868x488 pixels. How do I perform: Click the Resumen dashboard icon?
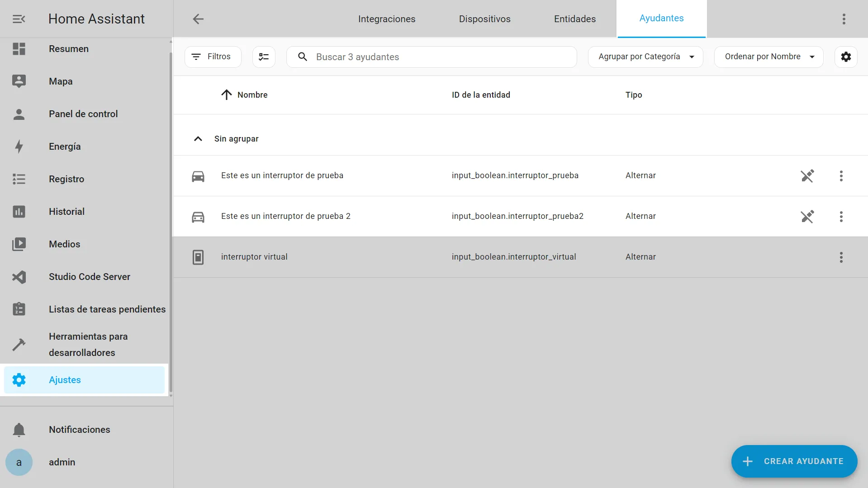(19, 49)
